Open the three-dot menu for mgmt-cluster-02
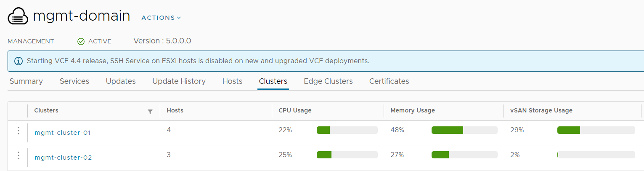 [x=18, y=156]
